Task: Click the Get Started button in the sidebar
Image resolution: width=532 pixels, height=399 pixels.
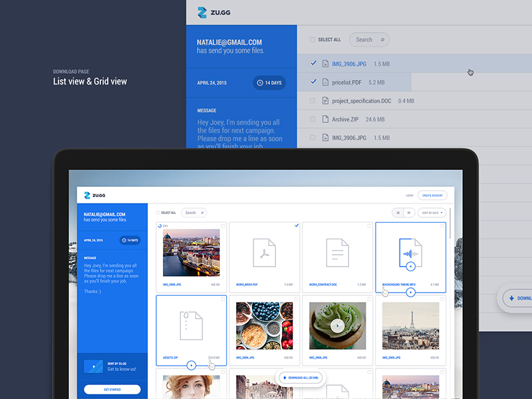Action: [x=112, y=390]
